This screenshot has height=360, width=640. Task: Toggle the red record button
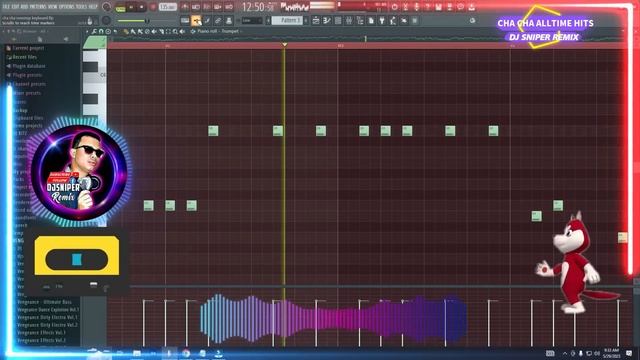153,7
